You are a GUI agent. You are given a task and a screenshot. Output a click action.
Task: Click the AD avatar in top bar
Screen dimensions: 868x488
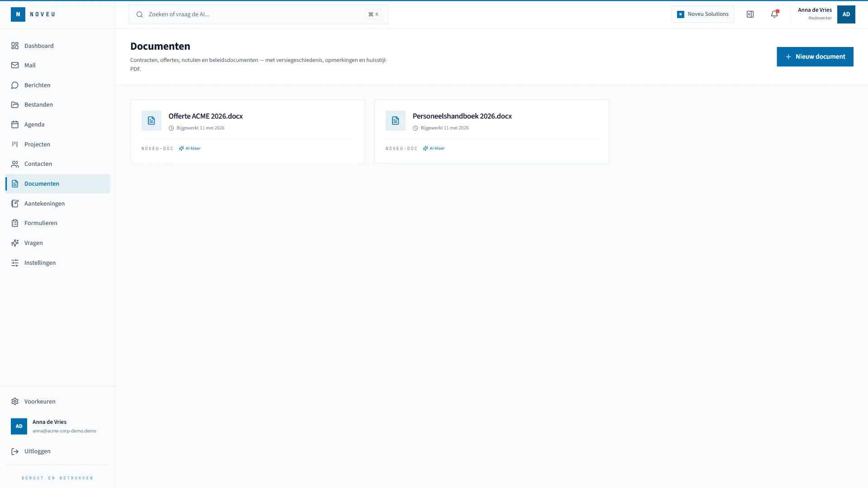point(846,14)
